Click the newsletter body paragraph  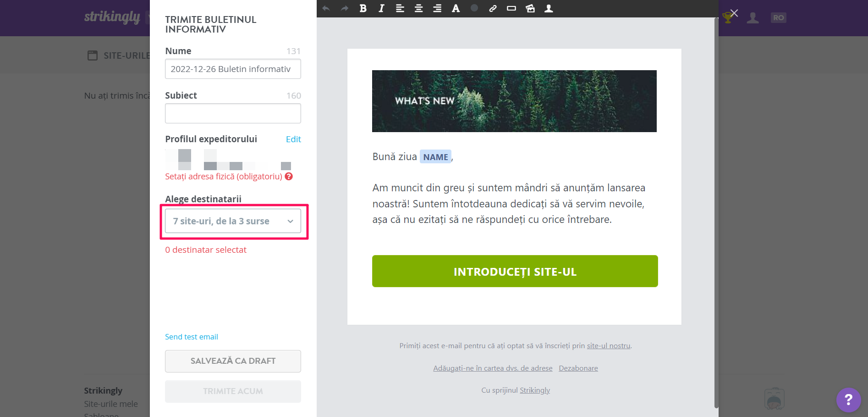(509, 204)
